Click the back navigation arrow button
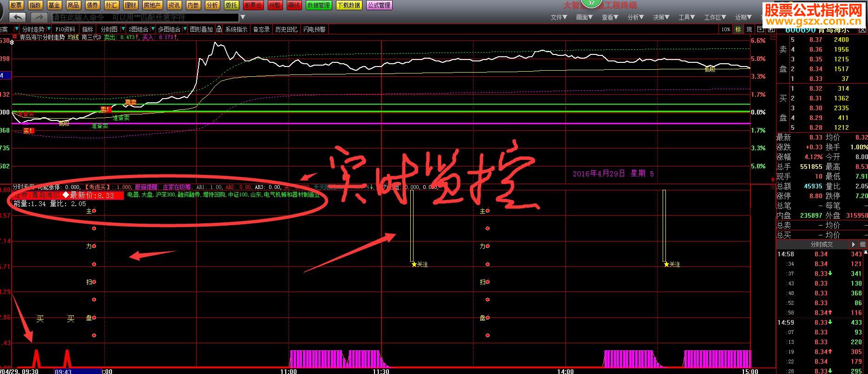Image resolution: width=868 pixels, height=374 pixels. 17,17
